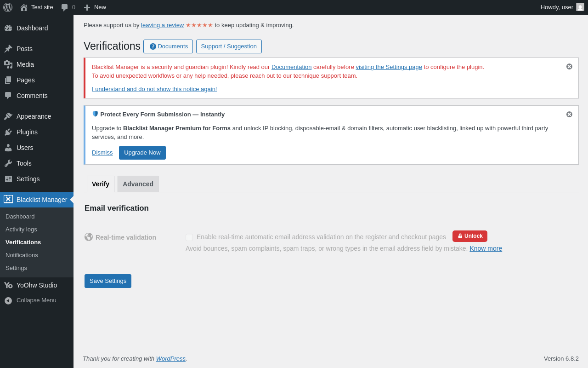Follow visiting the Settings page link
Viewport: 588px width, 368px height.
(389, 67)
